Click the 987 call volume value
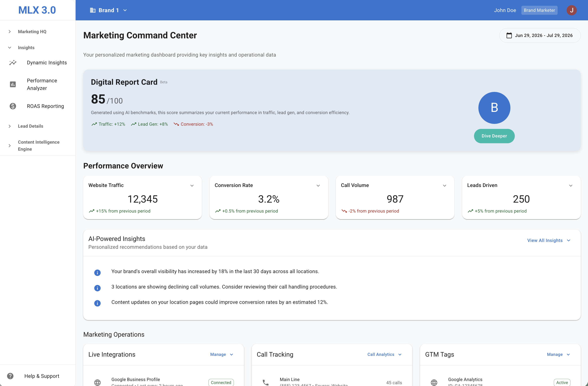 pos(395,199)
